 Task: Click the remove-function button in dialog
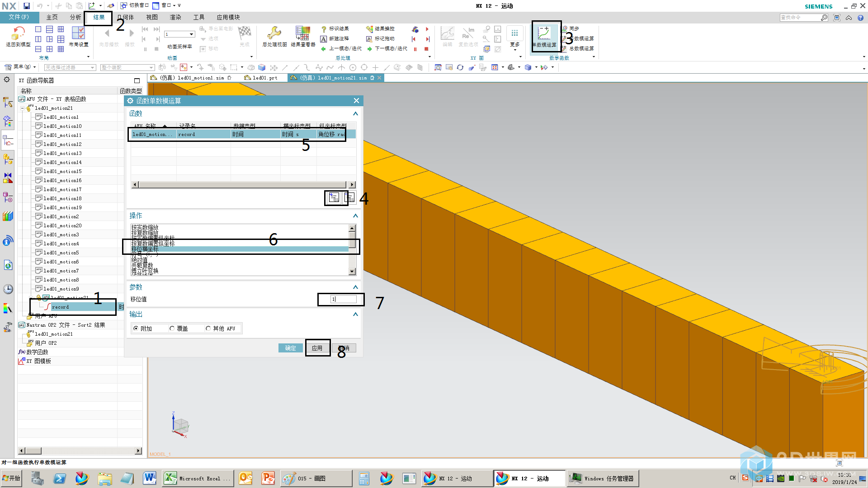[x=349, y=197]
